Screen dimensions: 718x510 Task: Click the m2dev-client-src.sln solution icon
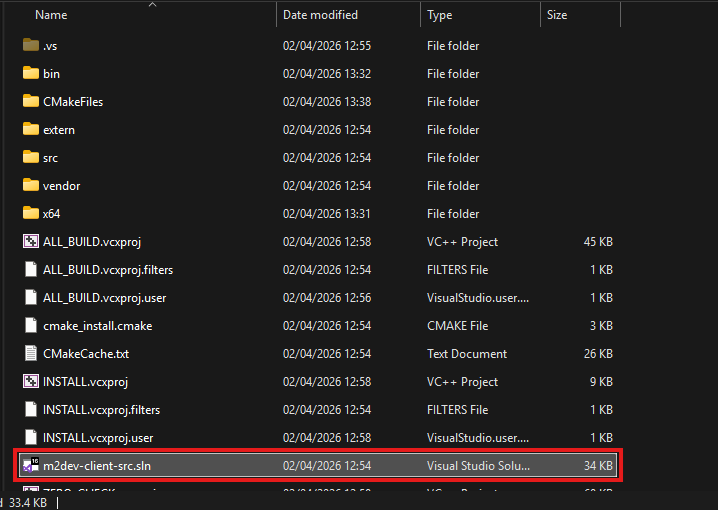point(30,466)
